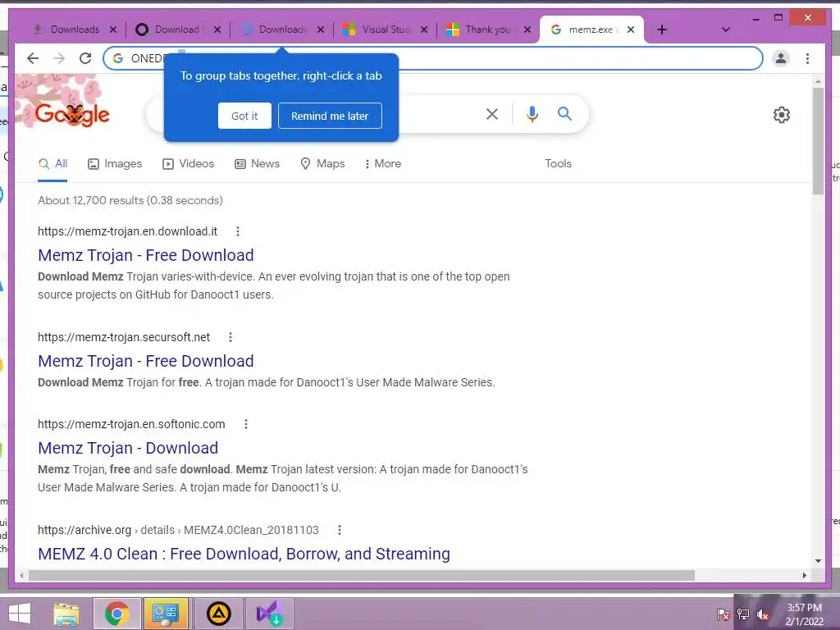
Task: Click the Chrome taskbar icon
Action: [x=117, y=614]
